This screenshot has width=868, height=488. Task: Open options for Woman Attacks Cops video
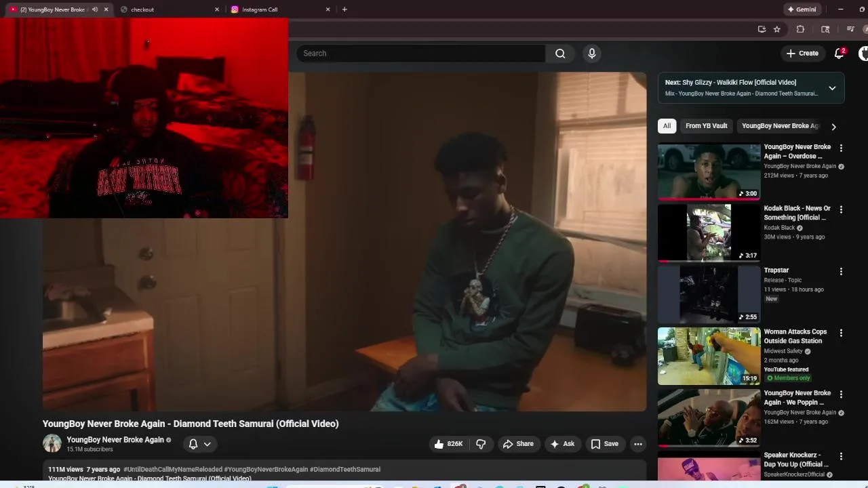point(841,333)
